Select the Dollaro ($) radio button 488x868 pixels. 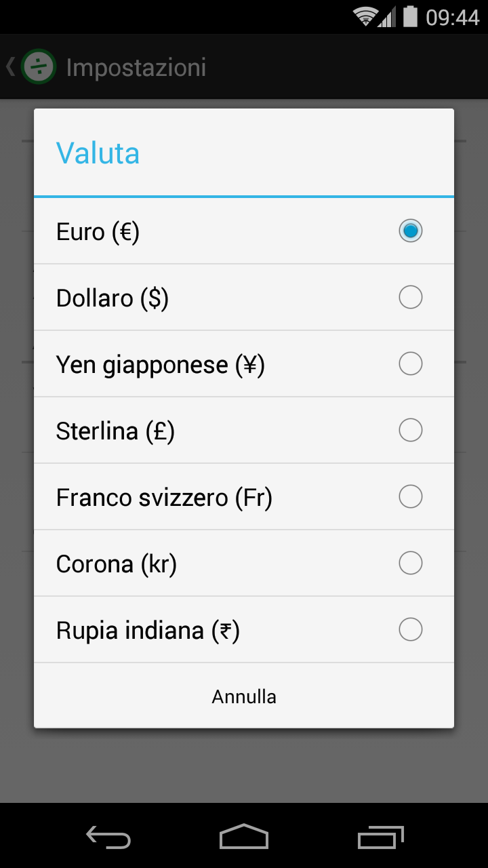click(x=411, y=297)
